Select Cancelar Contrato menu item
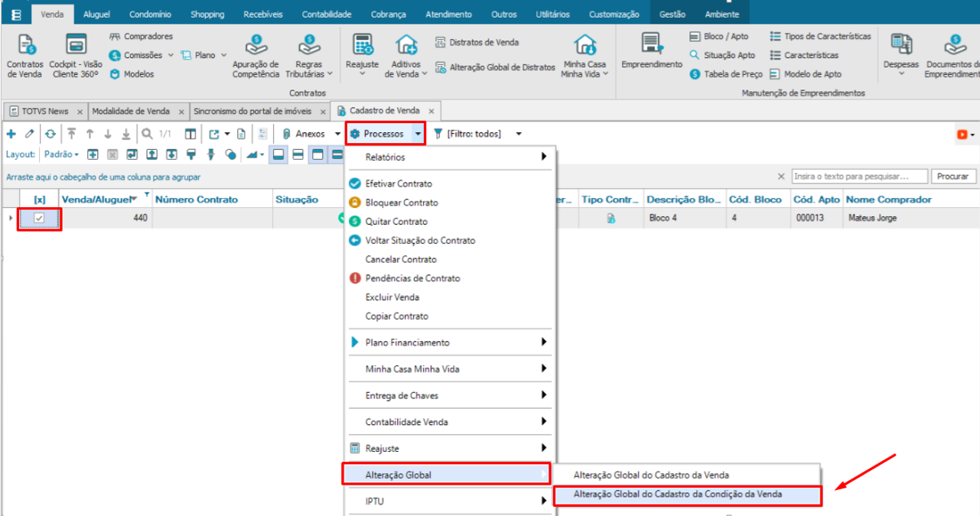The height and width of the screenshot is (516, 980). click(x=401, y=259)
